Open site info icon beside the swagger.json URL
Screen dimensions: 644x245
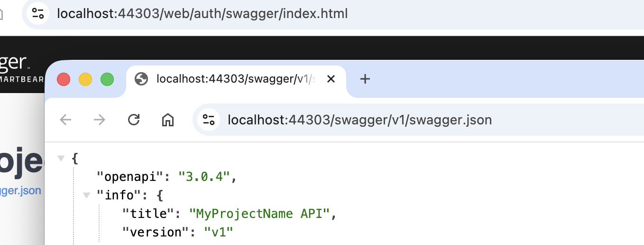209,120
